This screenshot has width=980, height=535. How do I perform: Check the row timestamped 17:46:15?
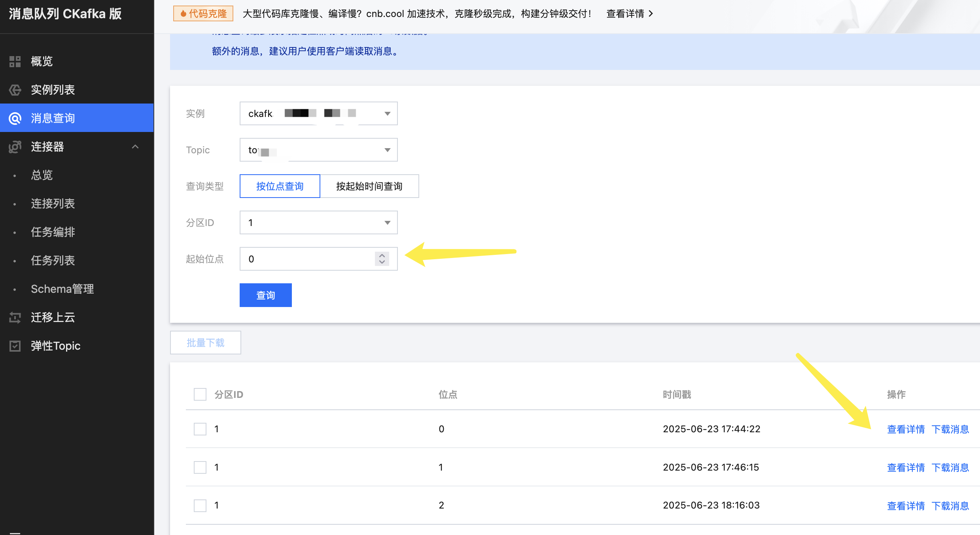click(200, 467)
